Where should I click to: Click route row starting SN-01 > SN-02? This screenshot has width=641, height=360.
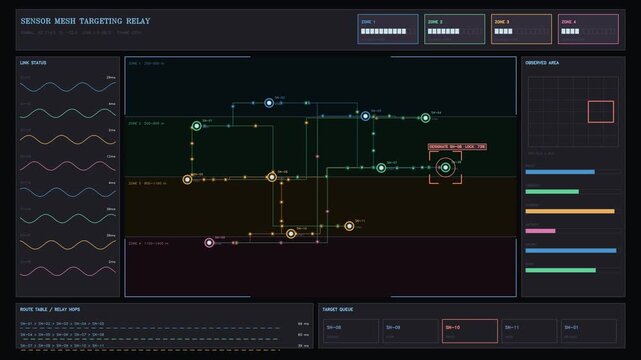pyautogui.click(x=164, y=324)
